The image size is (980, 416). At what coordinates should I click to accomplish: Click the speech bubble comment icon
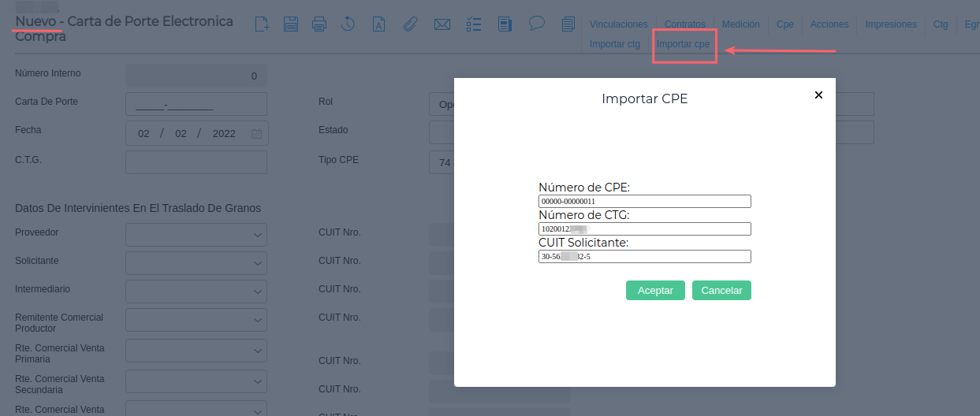coord(537,23)
